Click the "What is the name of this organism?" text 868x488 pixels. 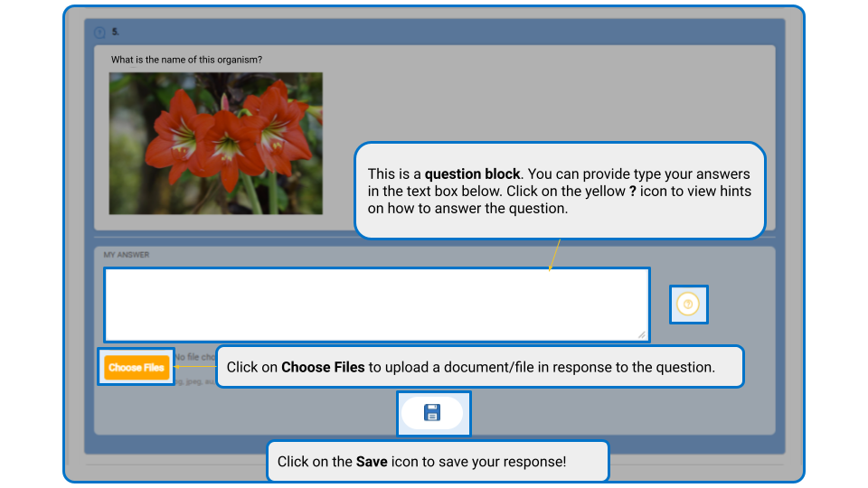click(x=186, y=60)
